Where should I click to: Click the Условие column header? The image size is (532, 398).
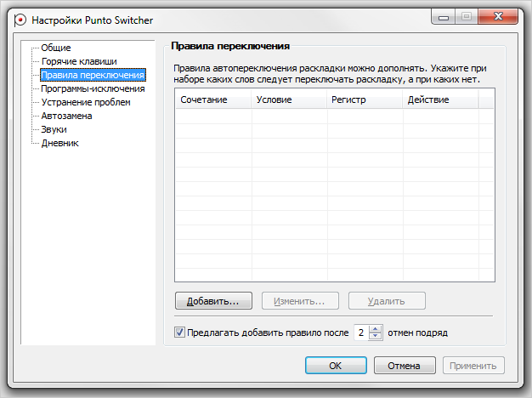[x=289, y=99]
